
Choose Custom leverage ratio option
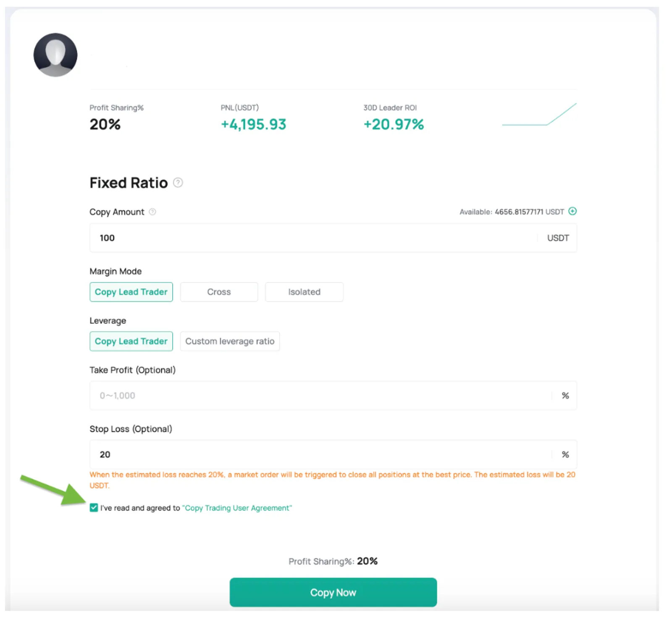click(230, 341)
